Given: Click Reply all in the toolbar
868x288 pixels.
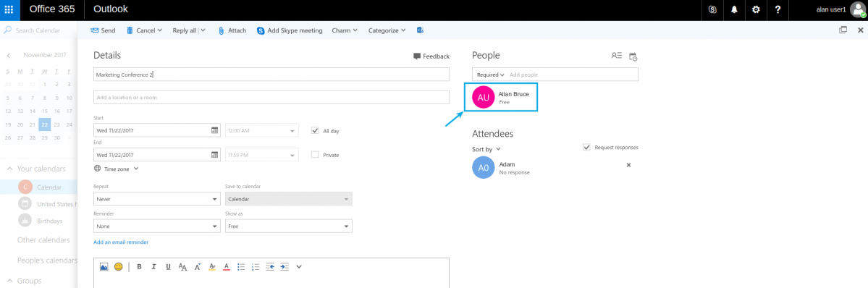Looking at the screenshot, I should (x=185, y=30).
